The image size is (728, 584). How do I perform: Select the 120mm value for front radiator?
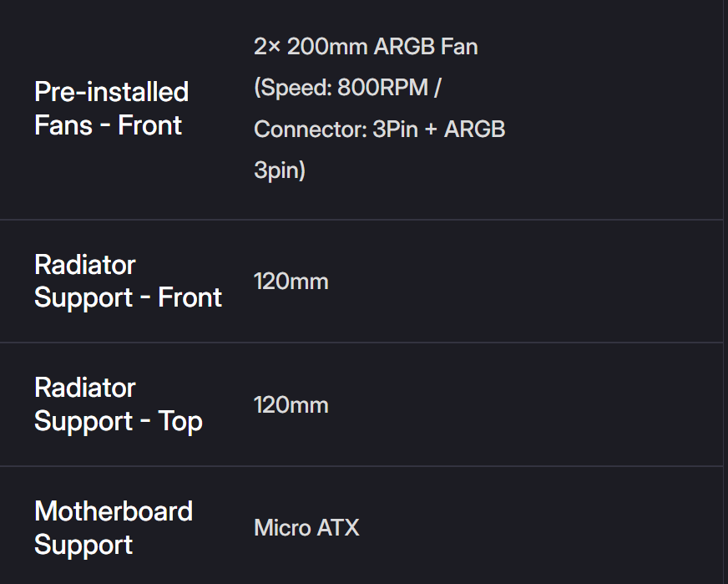pos(291,282)
